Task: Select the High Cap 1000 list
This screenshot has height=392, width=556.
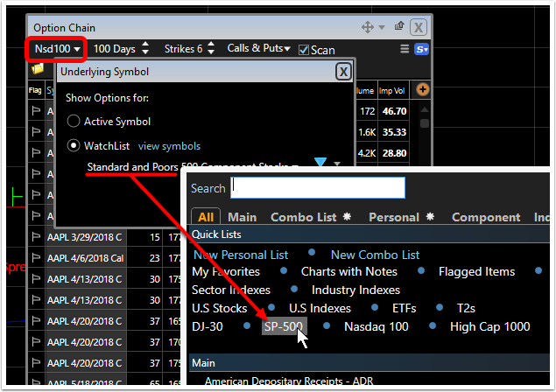Action: [x=490, y=326]
